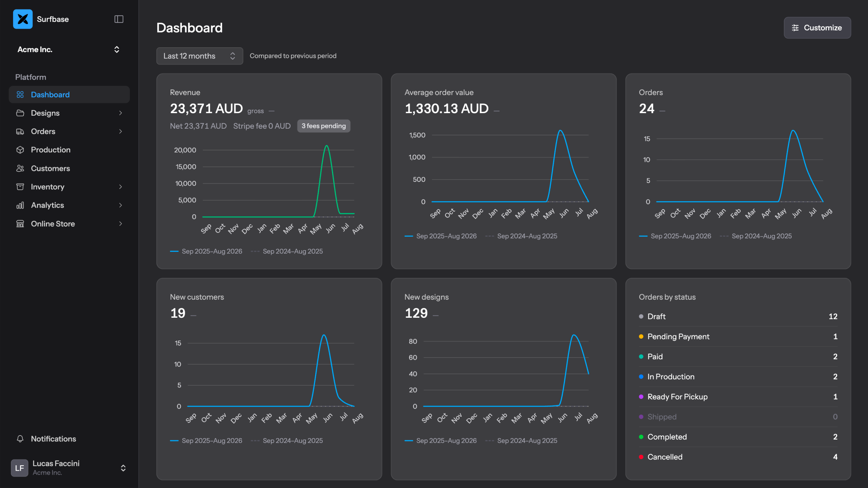
Task: Open the Lucas Faccini account menu
Action: pos(69,468)
